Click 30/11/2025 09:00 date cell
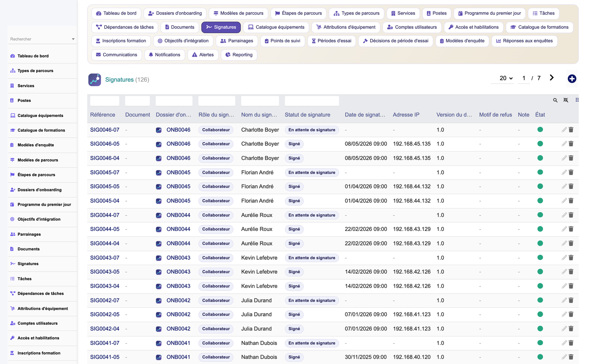This screenshot has height=364, width=589. tap(366, 357)
